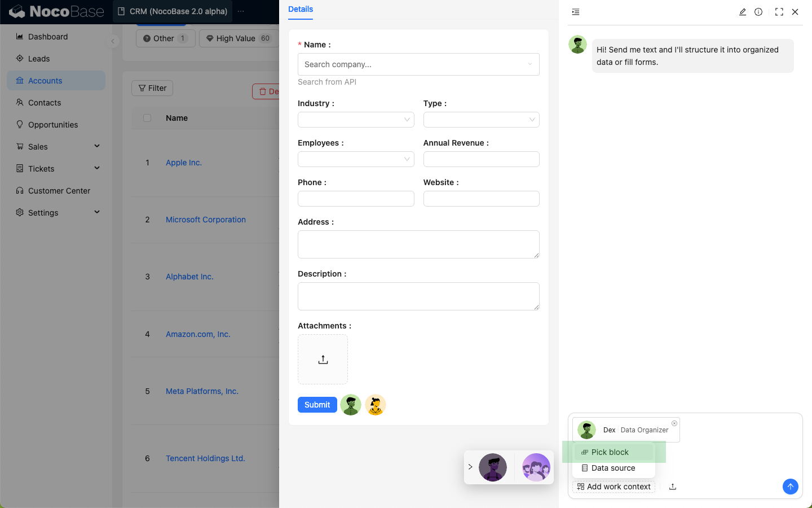Click the edit pencil icon in chat panel

(x=743, y=12)
